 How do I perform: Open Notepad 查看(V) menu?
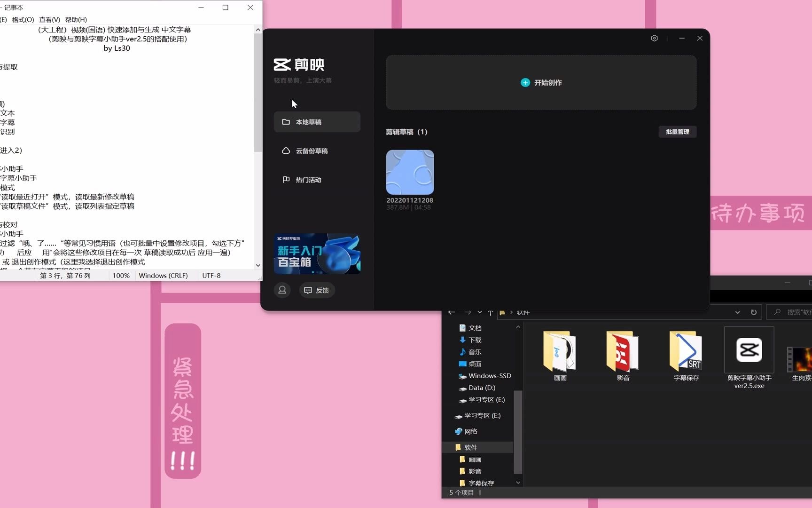(49, 20)
